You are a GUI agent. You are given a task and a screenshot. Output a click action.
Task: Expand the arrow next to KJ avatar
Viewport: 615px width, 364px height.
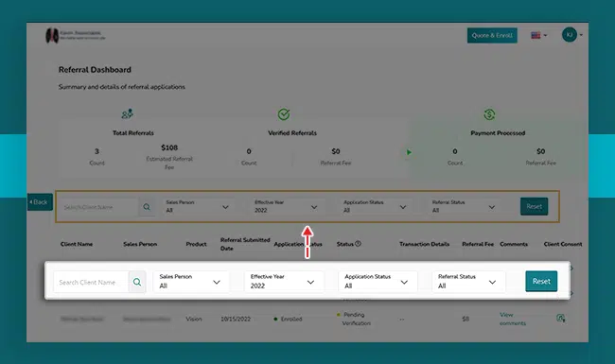click(x=581, y=35)
